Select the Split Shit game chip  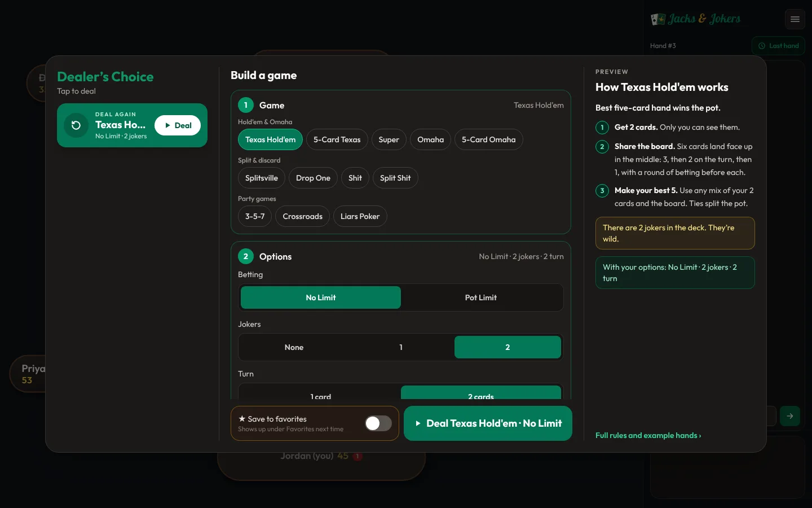[395, 178]
